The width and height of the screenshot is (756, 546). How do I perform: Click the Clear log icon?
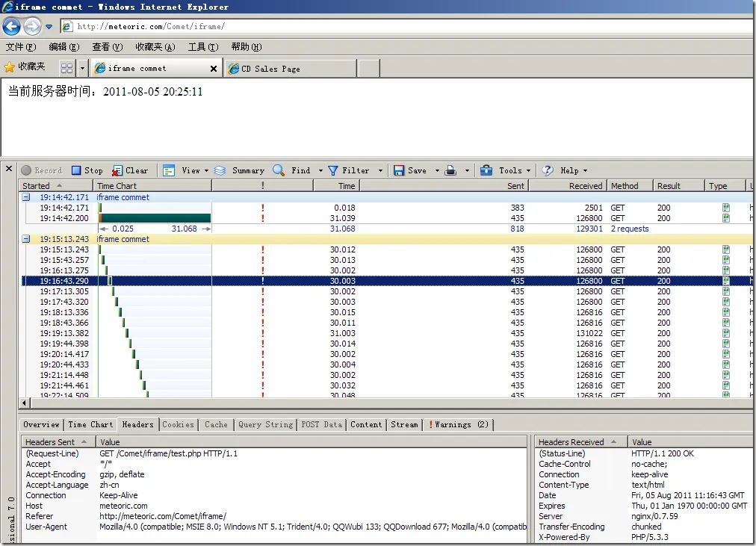(x=117, y=170)
